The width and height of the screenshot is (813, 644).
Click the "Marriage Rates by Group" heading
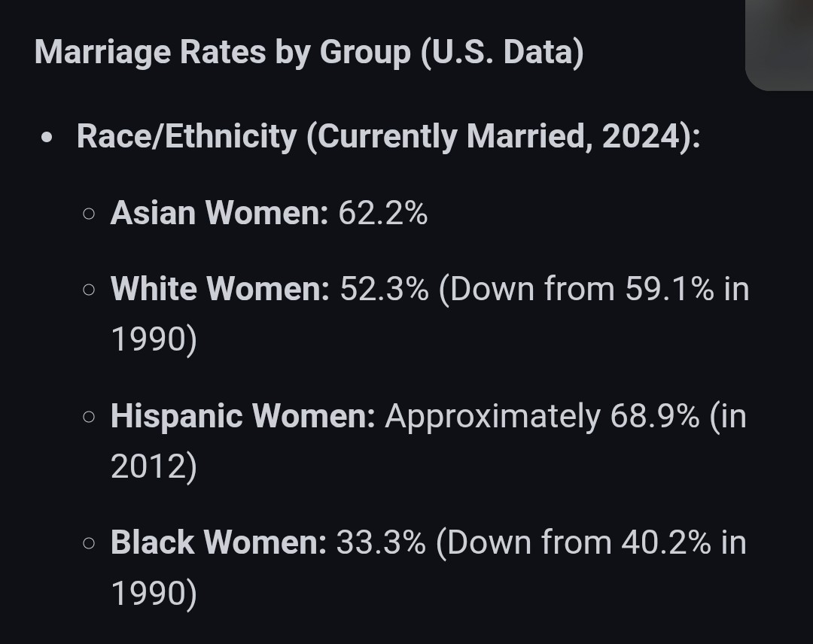309,53
